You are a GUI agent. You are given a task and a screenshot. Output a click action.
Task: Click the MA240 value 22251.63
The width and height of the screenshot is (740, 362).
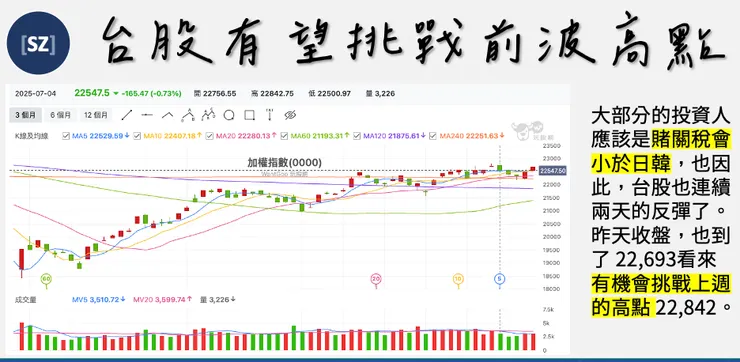pos(482,136)
